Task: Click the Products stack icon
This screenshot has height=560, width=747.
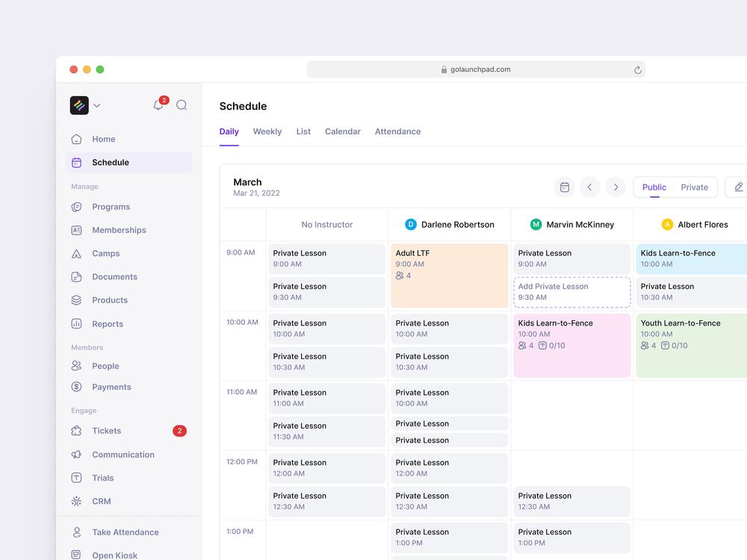Action: pos(76,300)
